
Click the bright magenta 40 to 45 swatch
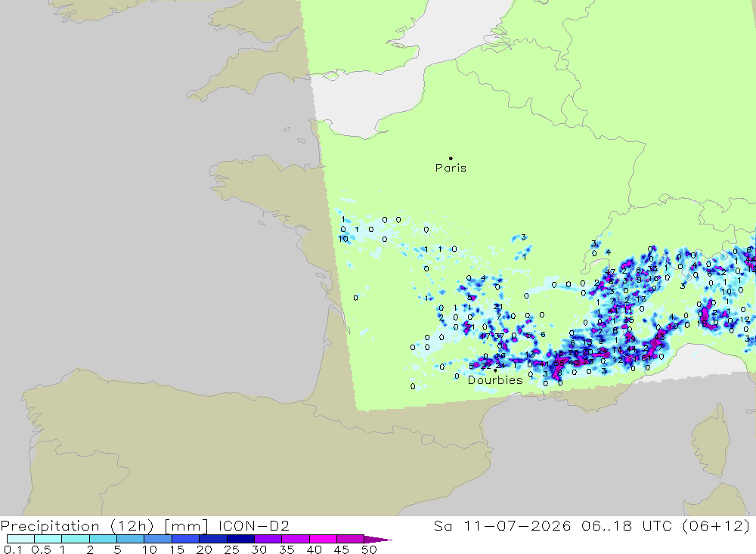click(x=323, y=539)
